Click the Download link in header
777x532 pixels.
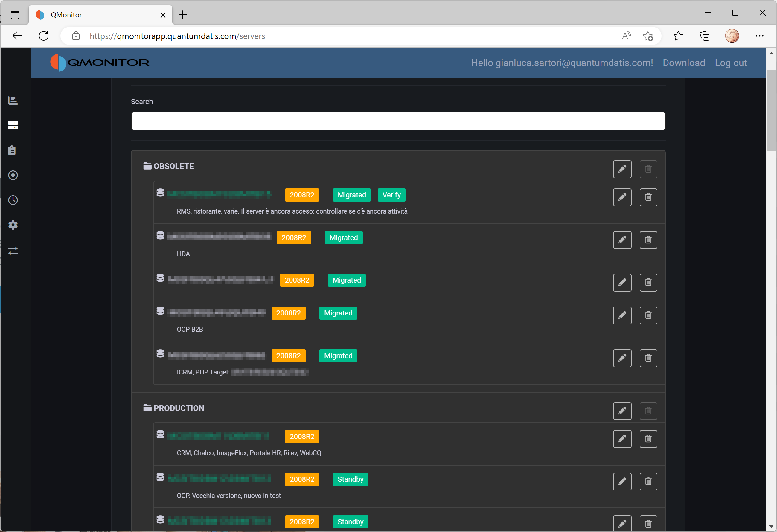683,63
